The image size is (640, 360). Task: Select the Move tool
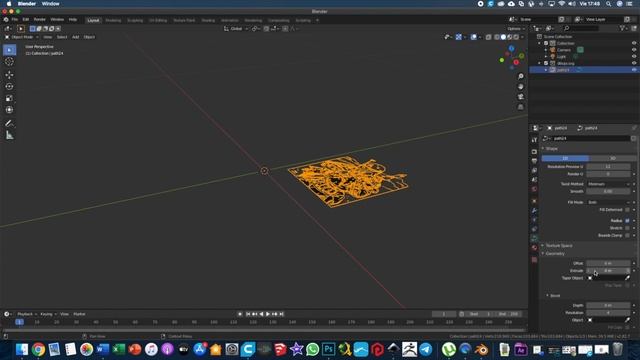9,75
